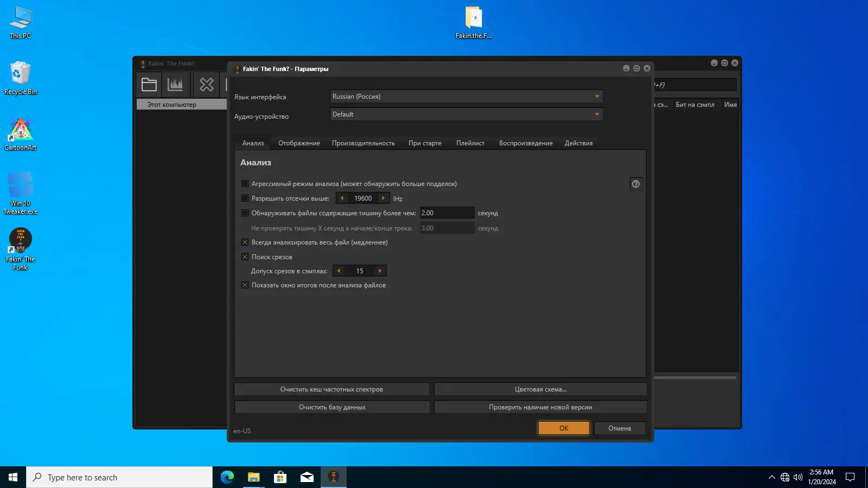Switch to the 'Плейлист' tab
The image size is (868, 488).
470,143
